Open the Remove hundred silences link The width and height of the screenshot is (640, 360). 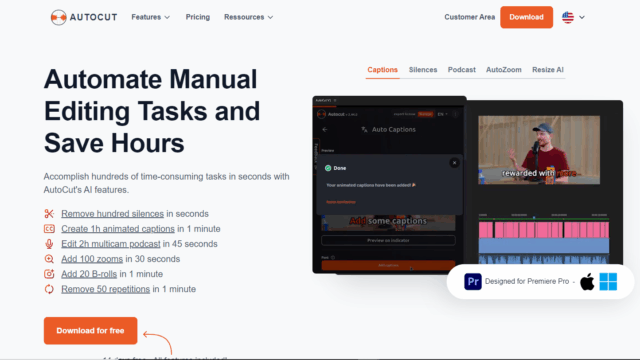112,213
